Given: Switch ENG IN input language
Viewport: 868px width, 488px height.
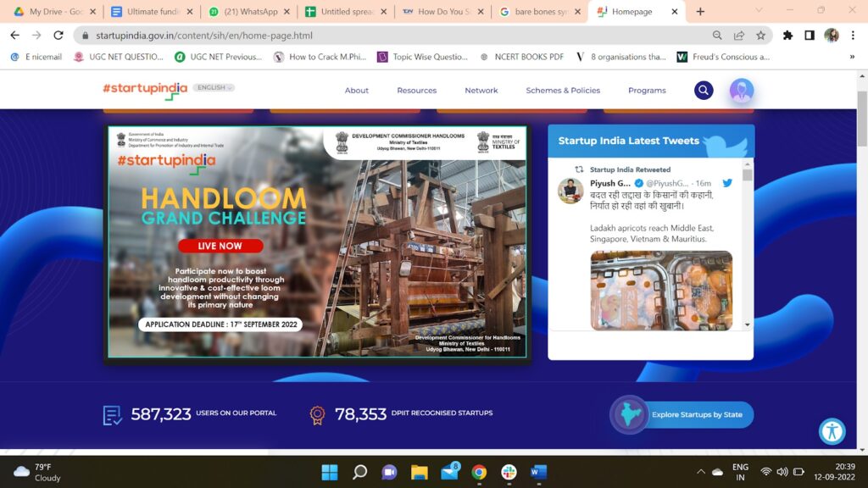Looking at the screenshot, I should pos(740,472).
